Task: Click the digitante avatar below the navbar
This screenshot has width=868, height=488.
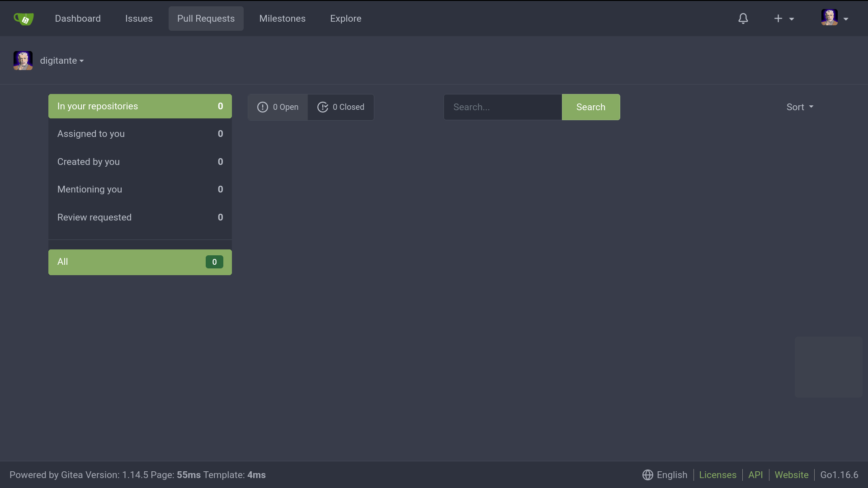Action: pos(23,61)
